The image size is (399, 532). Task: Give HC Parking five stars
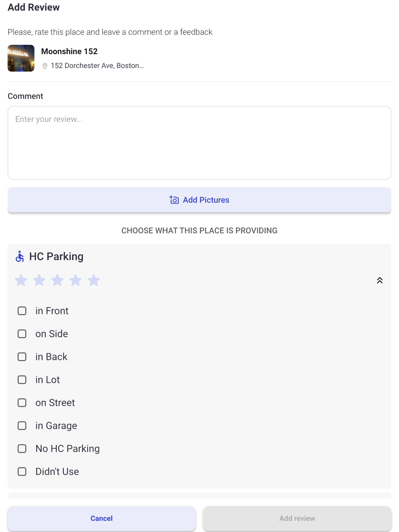pos(94,280)
